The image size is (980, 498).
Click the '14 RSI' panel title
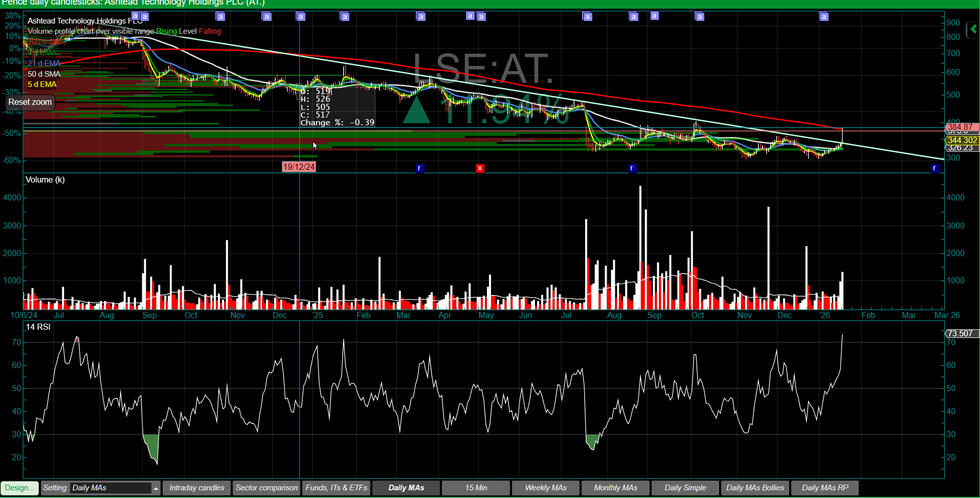[38, 327]
